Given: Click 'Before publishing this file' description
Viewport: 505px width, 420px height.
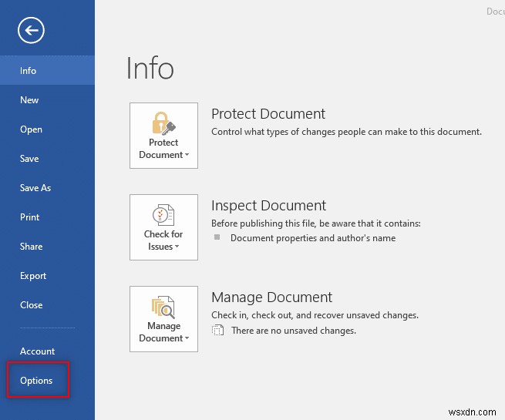Looking at the screenshot, I should pyautogui.click(x=315, y=223).
